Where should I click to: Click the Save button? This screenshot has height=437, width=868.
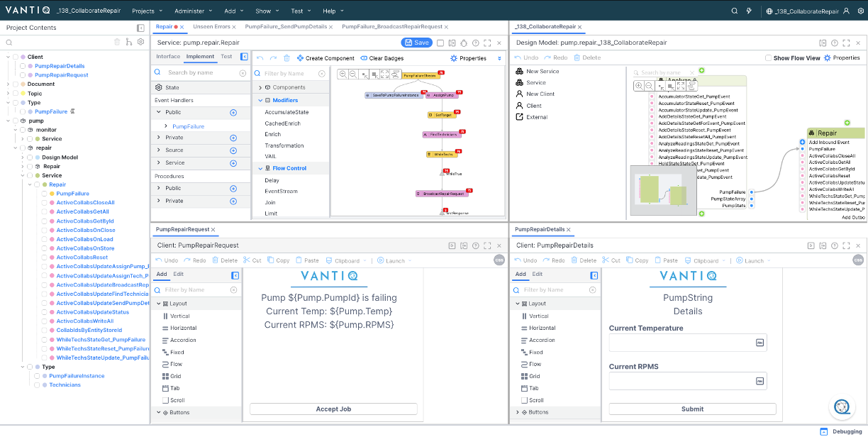click(417, 42)
